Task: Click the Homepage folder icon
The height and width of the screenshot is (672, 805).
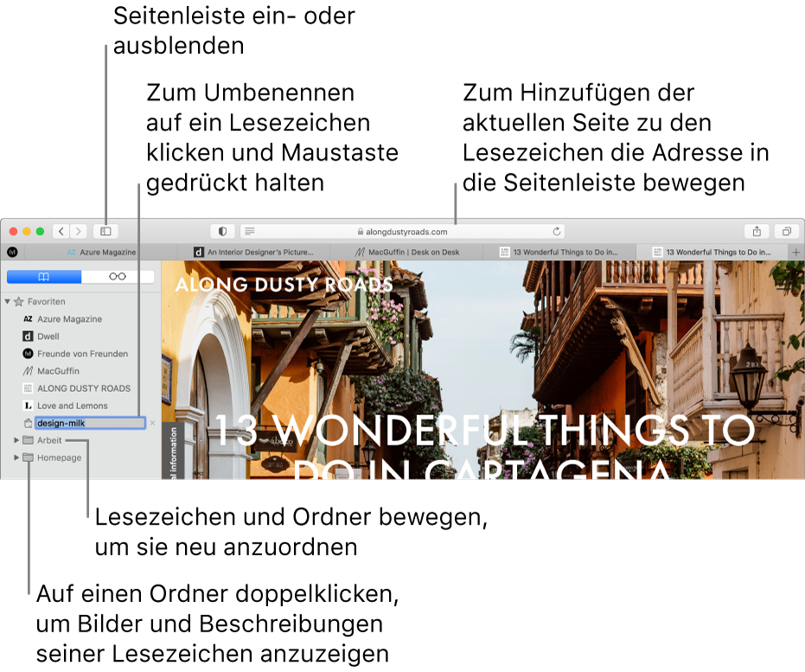Action: pos(29,458)
